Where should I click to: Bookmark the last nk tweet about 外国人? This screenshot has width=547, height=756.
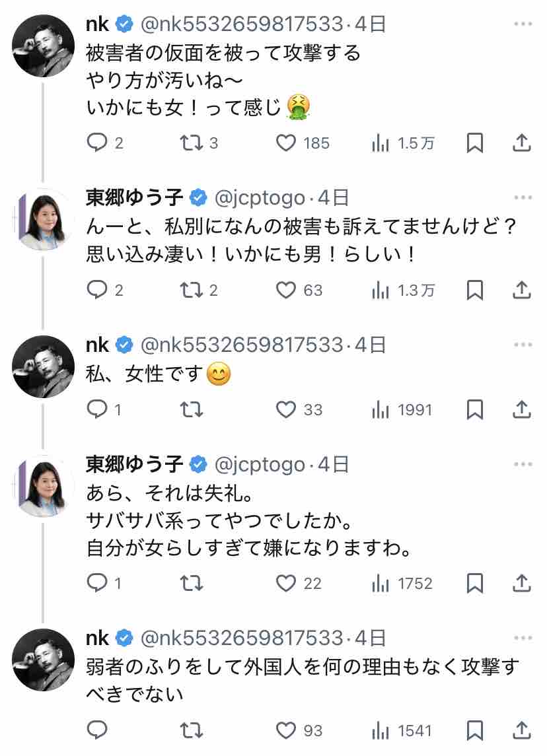pos(474,730)
